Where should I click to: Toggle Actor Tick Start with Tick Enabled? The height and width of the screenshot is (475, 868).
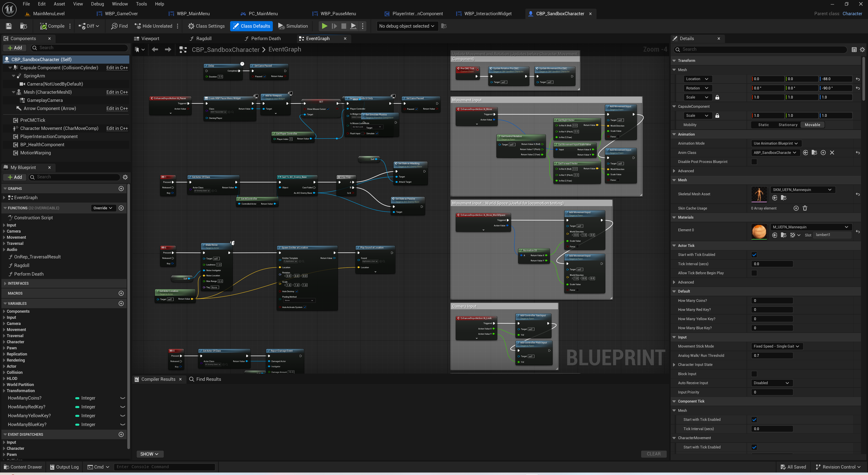point(754,255)
